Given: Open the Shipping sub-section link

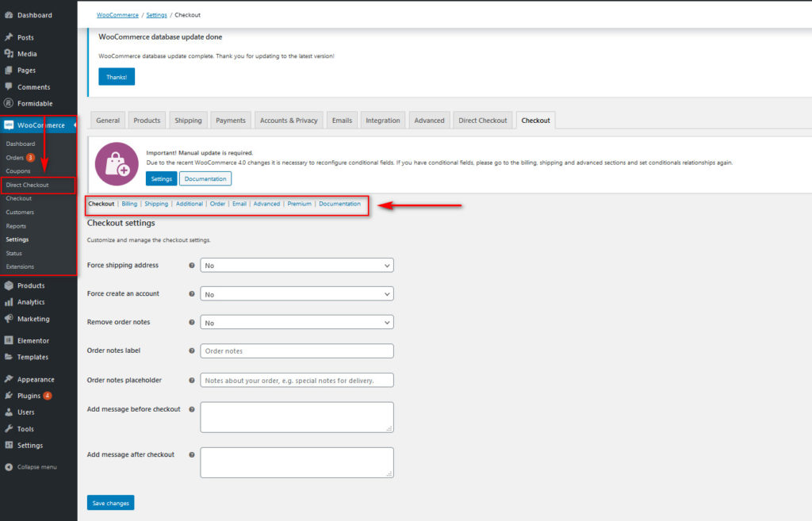Looking at the screenshot, I should click(x=156, y=204).
